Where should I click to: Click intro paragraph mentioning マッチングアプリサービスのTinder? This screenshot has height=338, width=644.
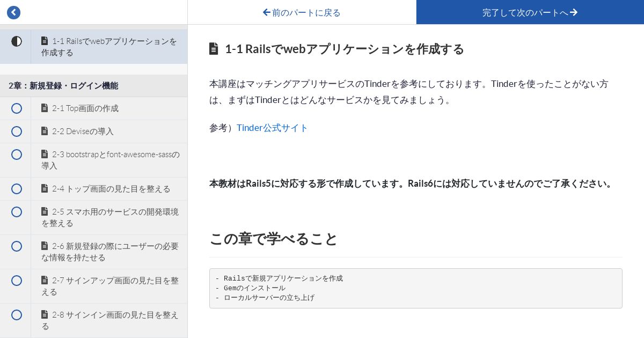point(409,92)
